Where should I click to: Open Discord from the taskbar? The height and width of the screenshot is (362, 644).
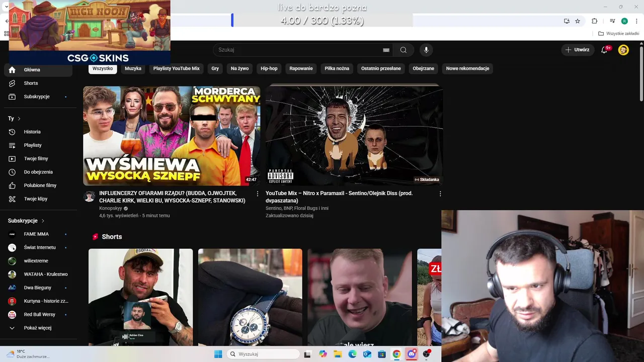click(x=412, y=354)
